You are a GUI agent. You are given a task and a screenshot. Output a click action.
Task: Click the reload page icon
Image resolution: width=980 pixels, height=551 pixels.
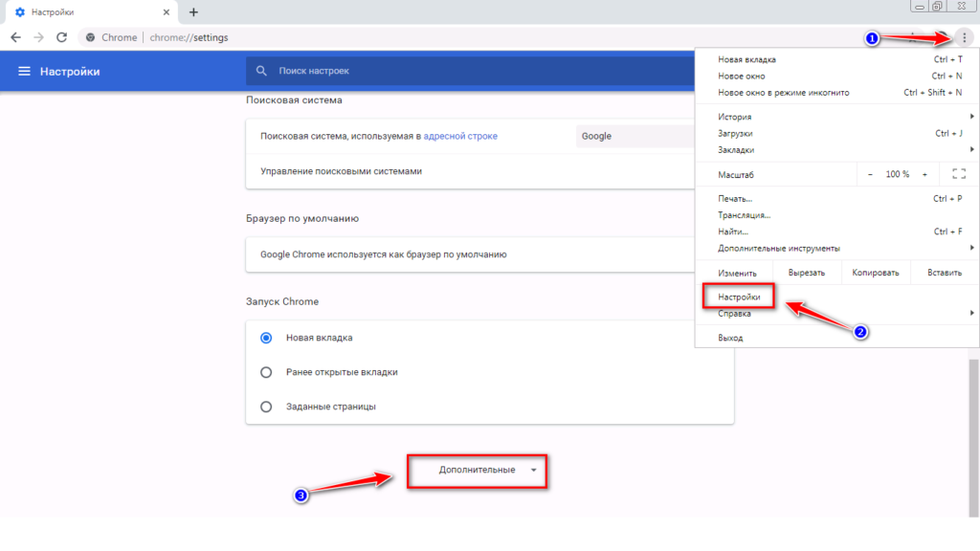61,37
